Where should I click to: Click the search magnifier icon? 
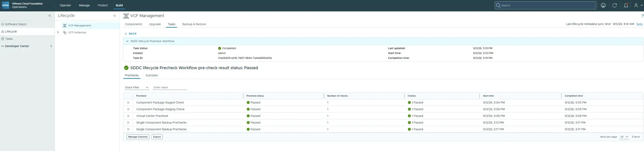(x=498, y=5)
